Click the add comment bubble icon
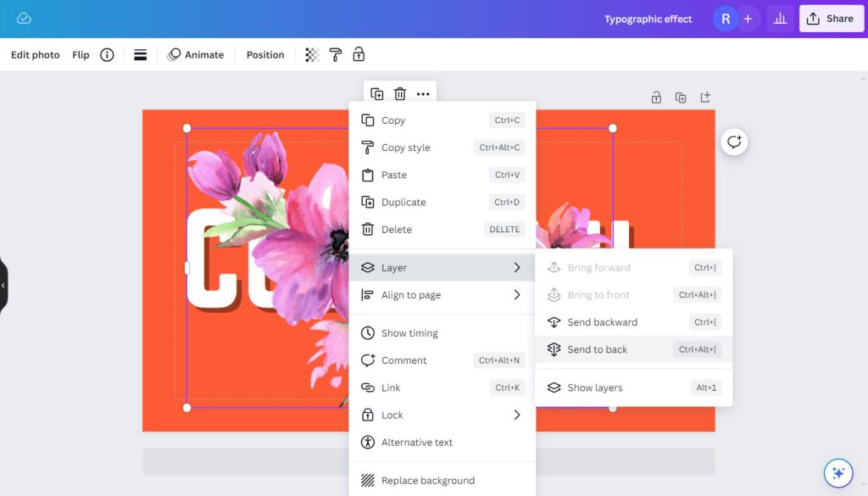The height and width of the screenshot is (496, 868). pos(734,142)
